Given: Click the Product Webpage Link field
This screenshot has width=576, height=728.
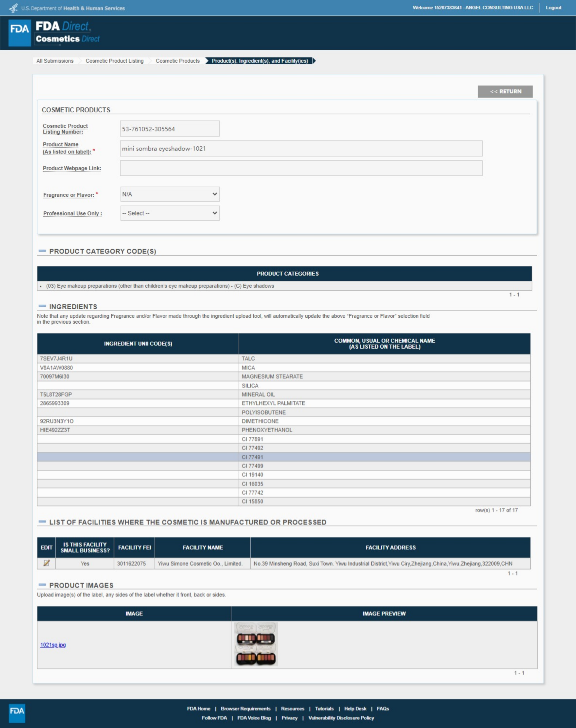Looking at the screenshot, I should pyautogui.click(x=301, y=168).
